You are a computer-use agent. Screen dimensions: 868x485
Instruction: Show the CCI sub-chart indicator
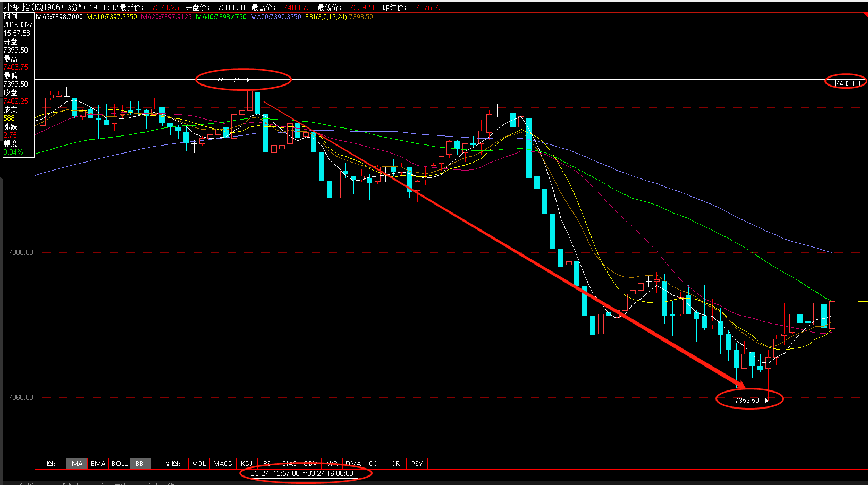374,464
